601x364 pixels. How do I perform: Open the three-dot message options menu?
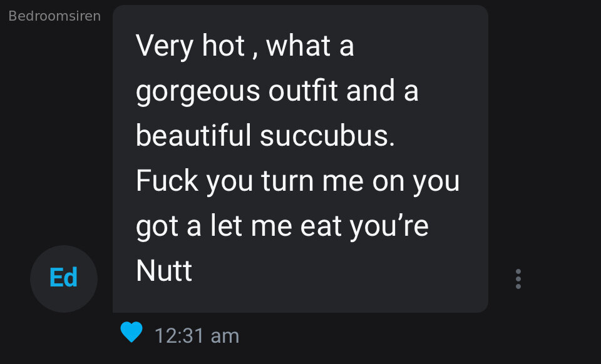pos(518,279)
